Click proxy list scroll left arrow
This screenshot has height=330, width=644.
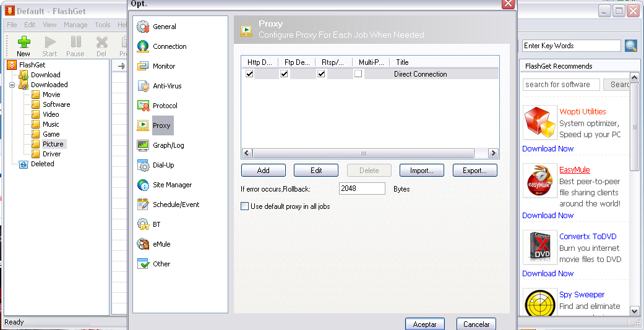[x=247, y=153]
